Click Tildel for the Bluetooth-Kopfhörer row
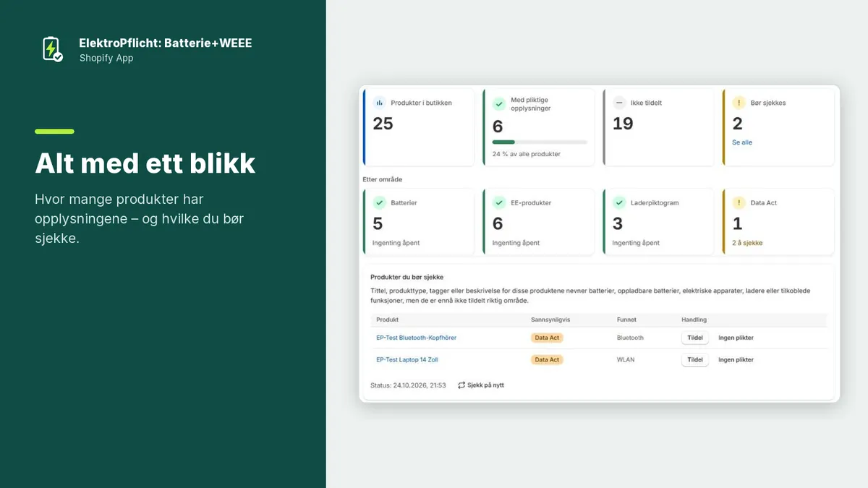The image size is (868, 488). pos(695,338)
